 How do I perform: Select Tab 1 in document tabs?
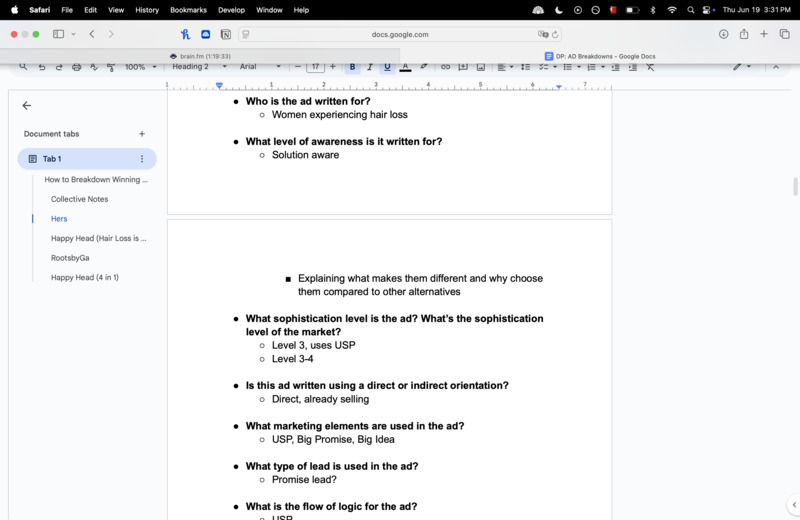click(x=87, y=159)
